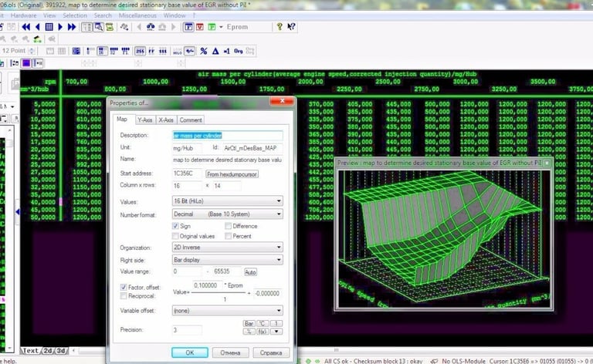Click the f(x) formula button
Image resolution: width=593 pixels, height=364 pixels.
(x=263, y=332)
